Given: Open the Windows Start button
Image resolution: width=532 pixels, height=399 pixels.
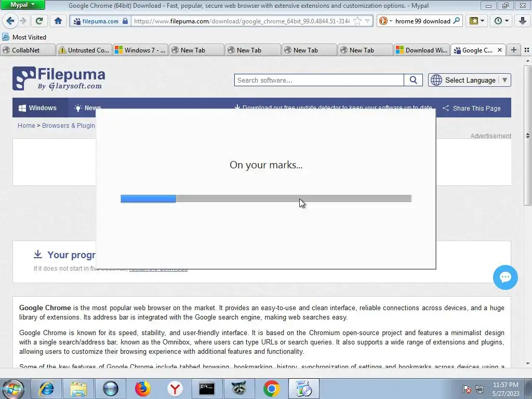Looking at the screenshot, I should pos(12,389).
